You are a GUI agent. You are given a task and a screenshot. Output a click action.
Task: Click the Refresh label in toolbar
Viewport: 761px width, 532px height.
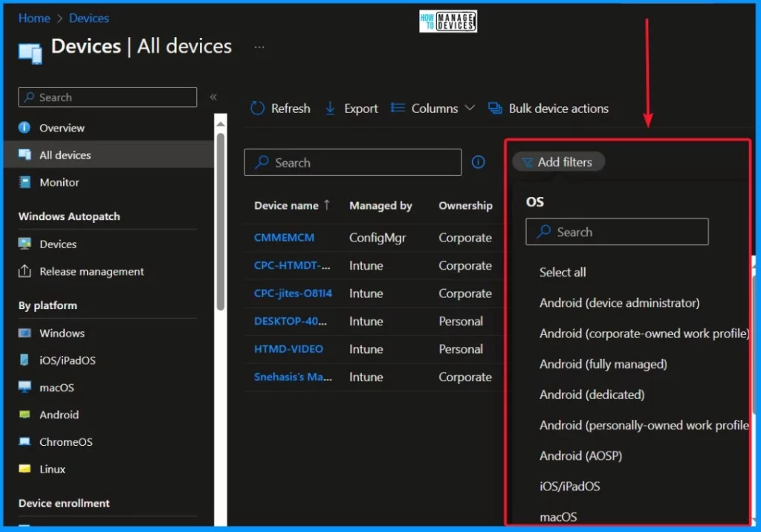click(291, 108)
